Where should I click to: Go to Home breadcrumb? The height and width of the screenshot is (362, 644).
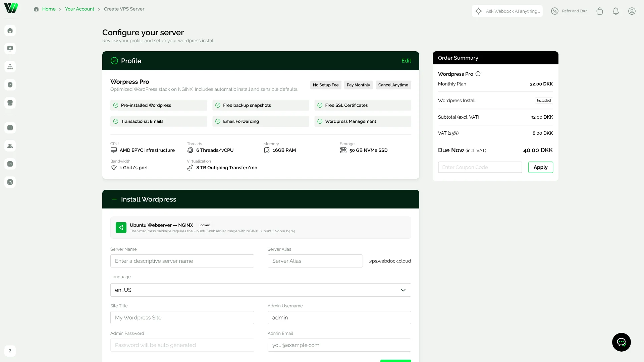[49, 9]
